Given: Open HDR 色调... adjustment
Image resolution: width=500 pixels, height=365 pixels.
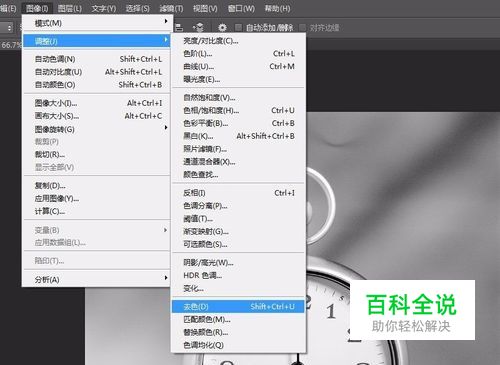Looking at the screenshot, I should (238, 275).
